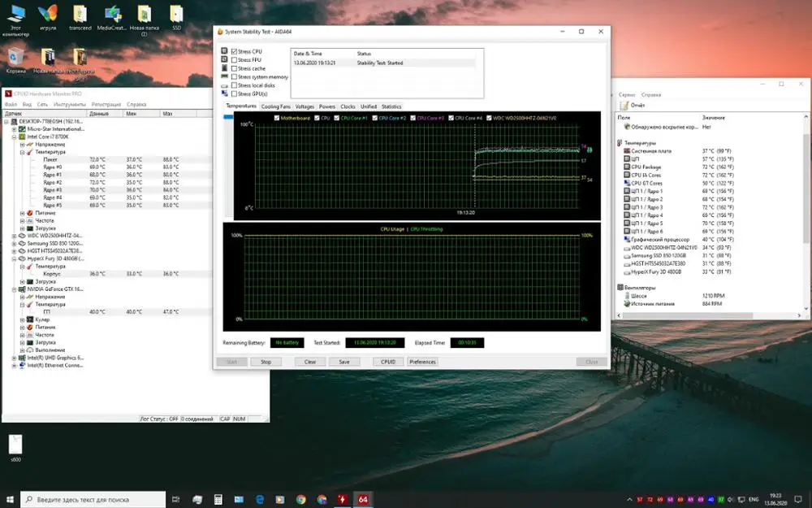This screenshot has width=812, height=508.
Task: Collapse the Intel Core i7 8700K tree node
Action: [x=14, y=137]
